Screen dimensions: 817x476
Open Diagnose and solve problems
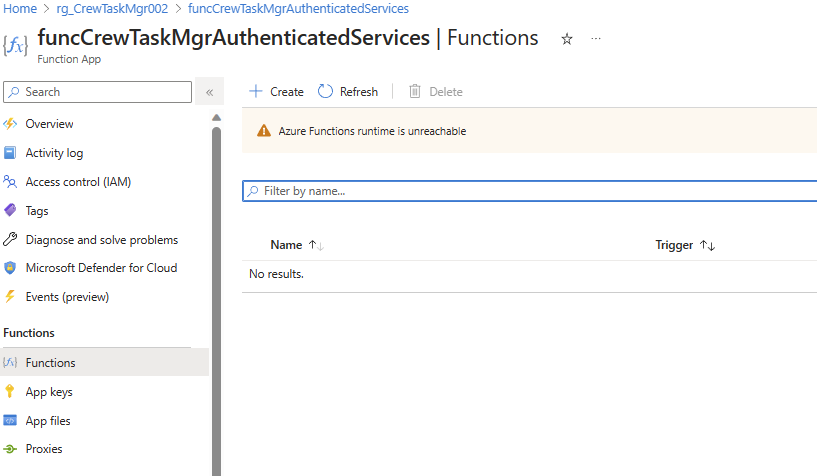pos(104,240)
